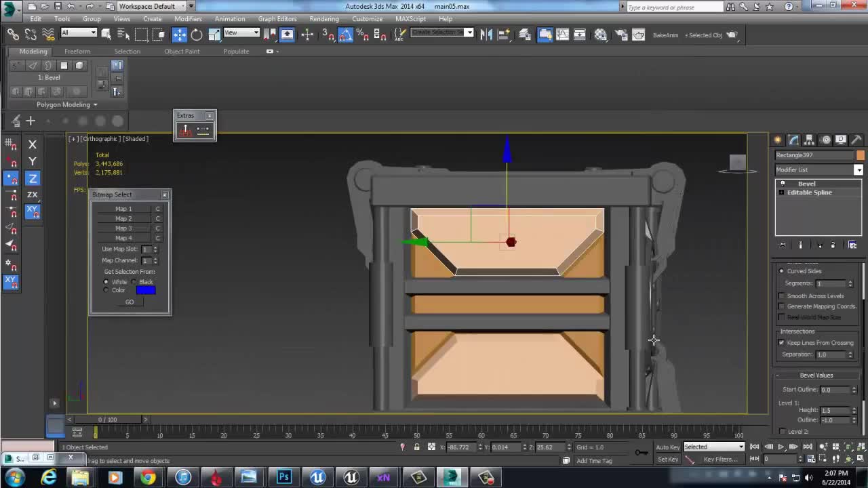868x488 pixels.
Task: Switch to Object Paint ribbon tab
Action: 182,52
